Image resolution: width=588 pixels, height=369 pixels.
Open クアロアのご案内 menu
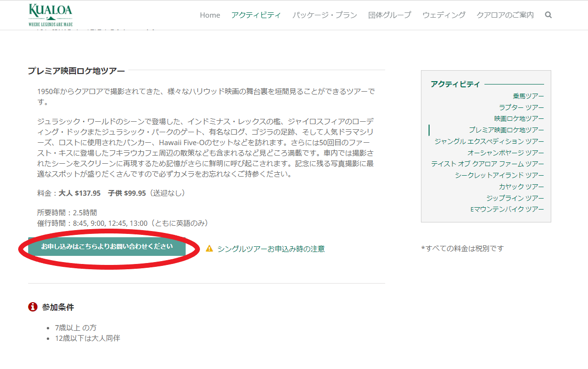tap(505, 15)
